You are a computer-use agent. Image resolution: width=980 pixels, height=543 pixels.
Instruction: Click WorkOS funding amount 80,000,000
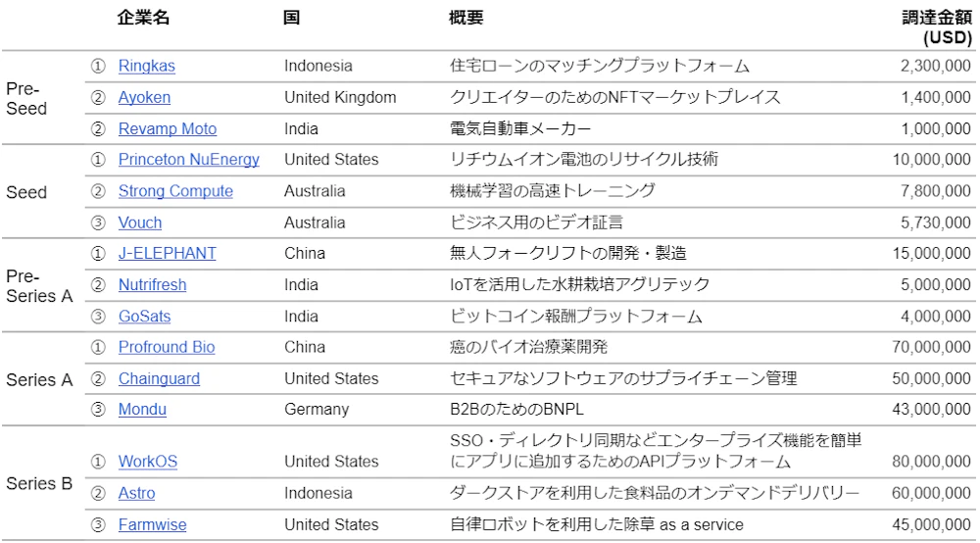932,462
